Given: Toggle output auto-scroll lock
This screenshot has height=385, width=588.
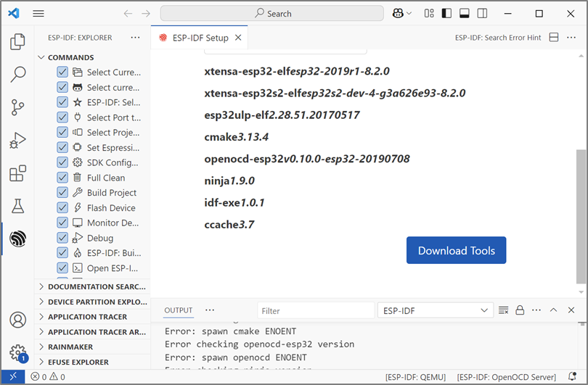Looking at the screenshot, I should 520,310.
